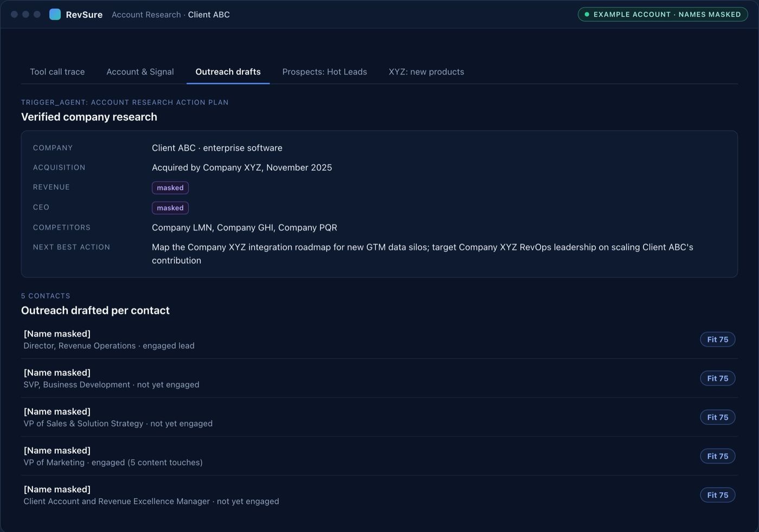Click the masked CEO badge
Screen dimensions: 759x532
[x=170, y=208]
